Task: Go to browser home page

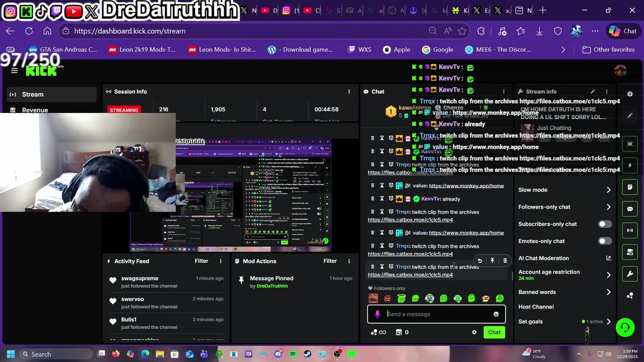Action: [x=47, y=31]
